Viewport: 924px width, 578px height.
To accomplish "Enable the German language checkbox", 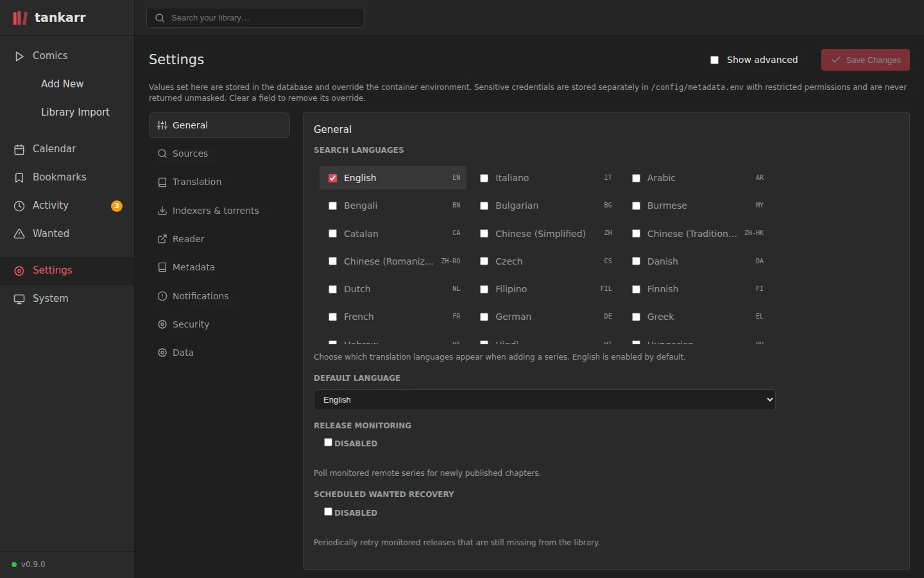I will pyautogui.click(x=484, y=317).
